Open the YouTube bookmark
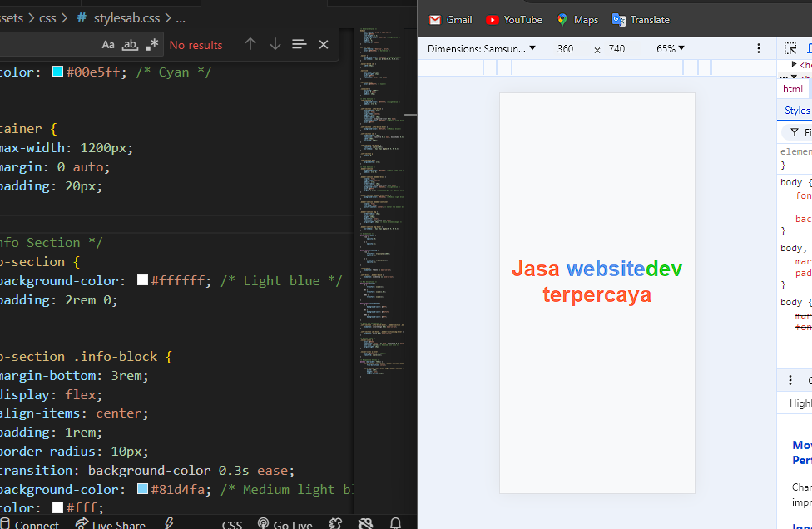The image size is (812, 529). point(513,20)
